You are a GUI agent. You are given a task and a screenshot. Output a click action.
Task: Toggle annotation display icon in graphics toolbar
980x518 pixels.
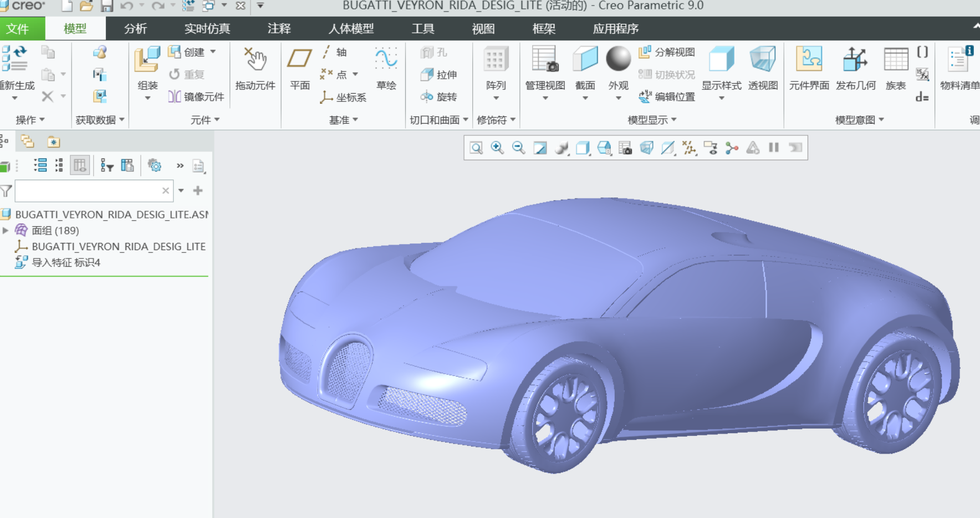(711, 148)
